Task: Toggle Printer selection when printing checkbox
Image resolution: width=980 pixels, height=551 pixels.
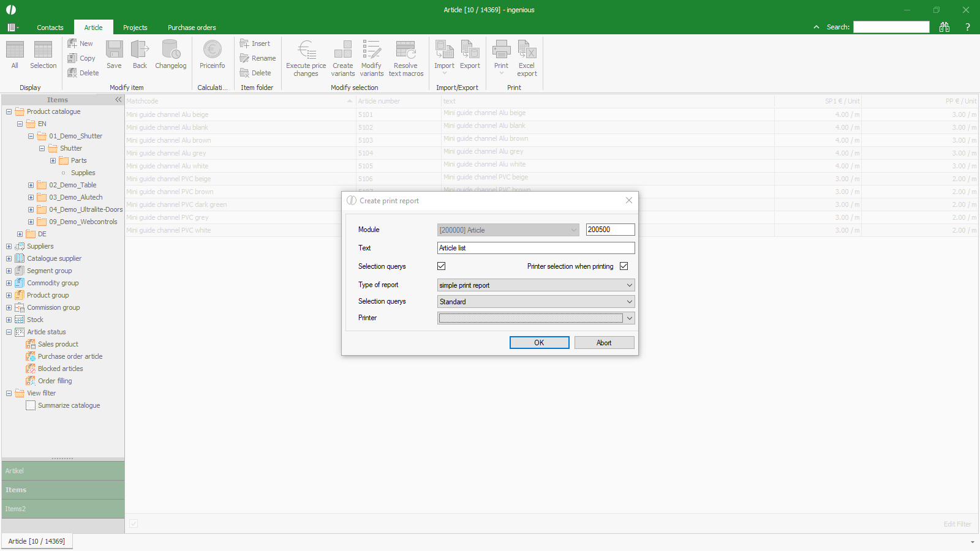Action: pos(624,266)
